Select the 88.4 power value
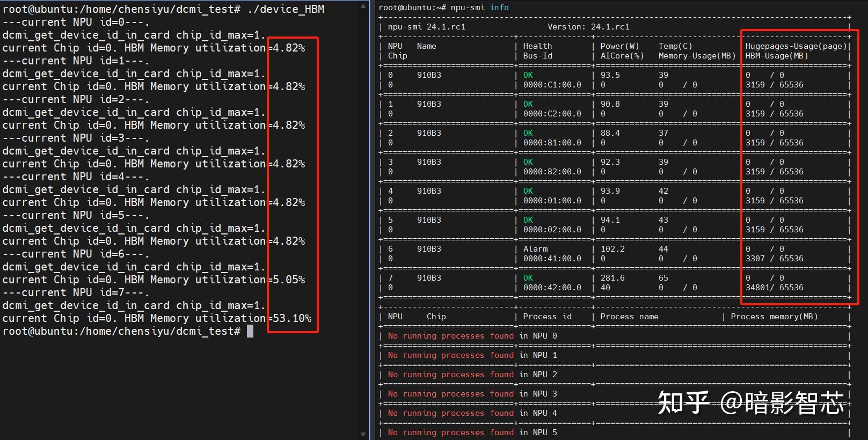 (x=610, y=133)
